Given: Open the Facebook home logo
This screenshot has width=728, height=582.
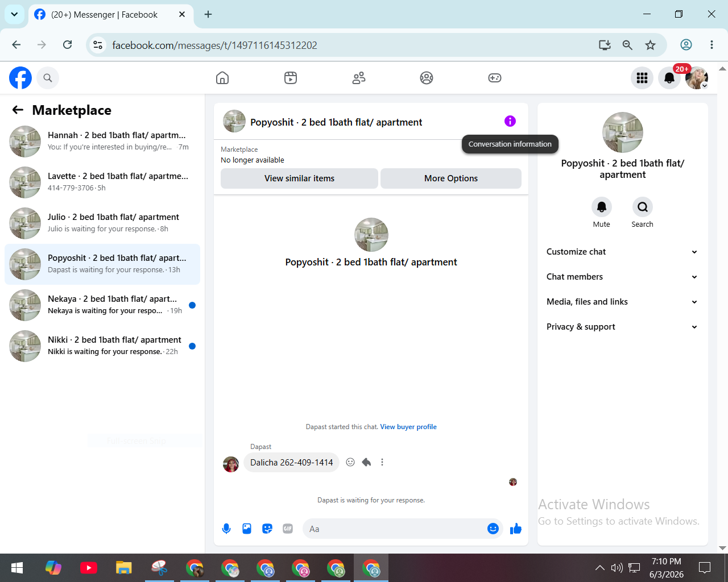Looking at the screenshot, I should point(20,78).
